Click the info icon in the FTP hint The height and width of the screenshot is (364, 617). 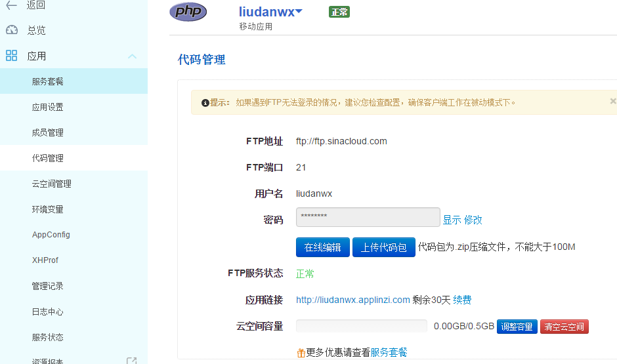click(205, 103)
